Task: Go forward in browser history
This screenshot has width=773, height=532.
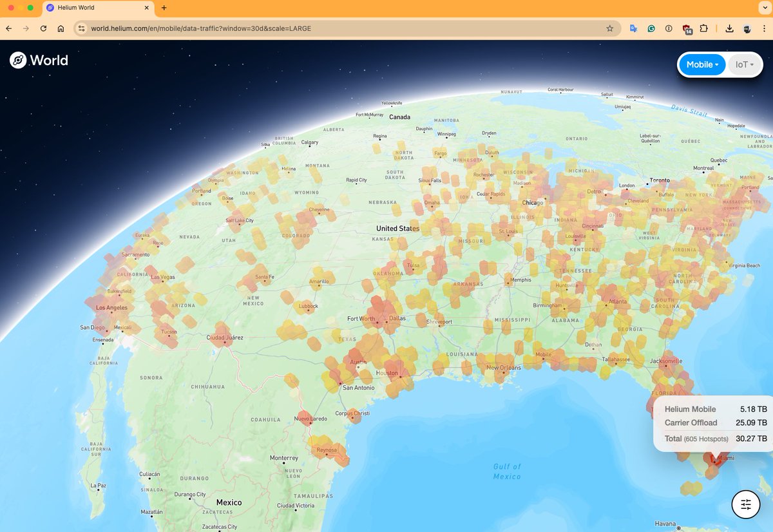Action: (x=26, y=28)
